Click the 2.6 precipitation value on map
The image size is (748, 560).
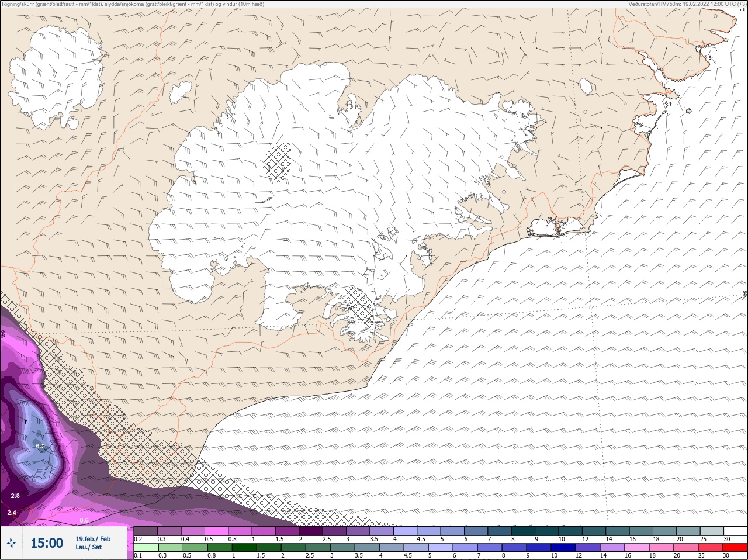(15, 496)
